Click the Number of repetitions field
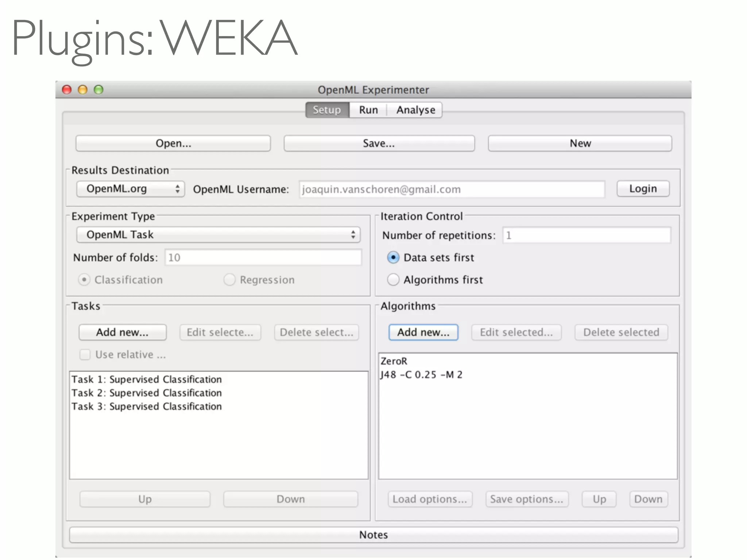The height and width of the screenshot is (560, 747). coord(587,235)
